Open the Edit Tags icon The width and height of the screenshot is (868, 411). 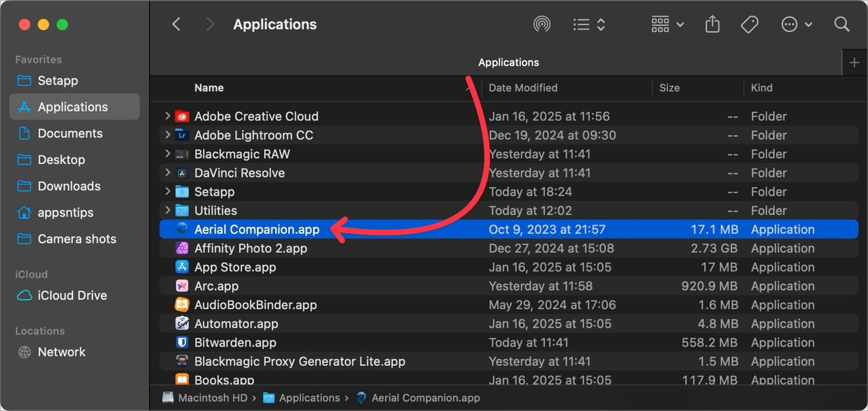pyautogui.click(x=749, y=24)
